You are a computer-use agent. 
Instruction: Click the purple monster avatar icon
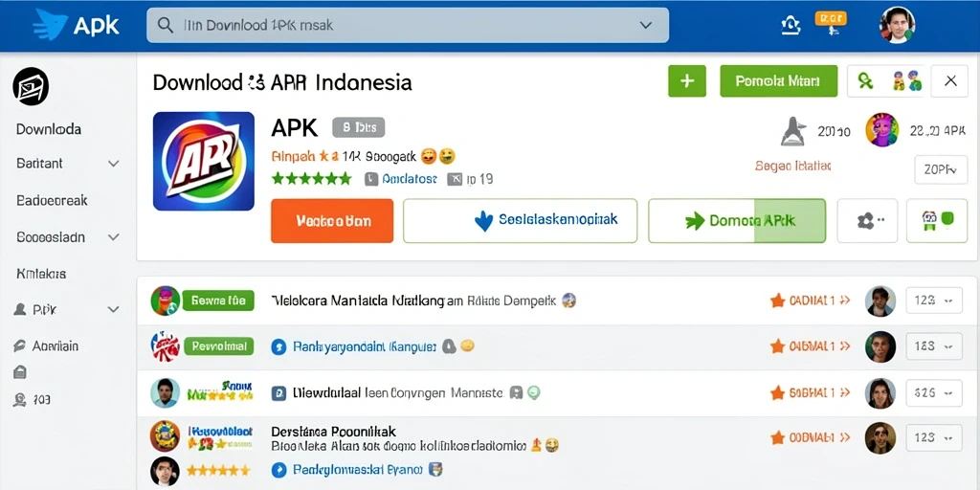(882, 130)
